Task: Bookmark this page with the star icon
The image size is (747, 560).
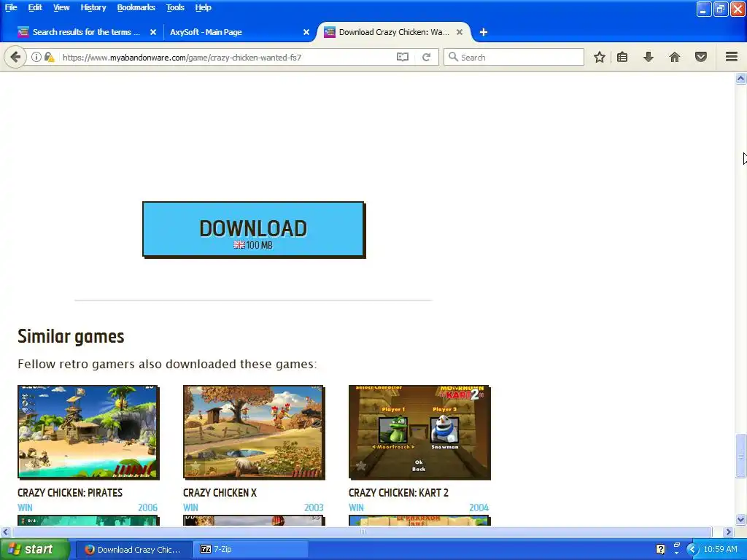Action: (600, 57)
